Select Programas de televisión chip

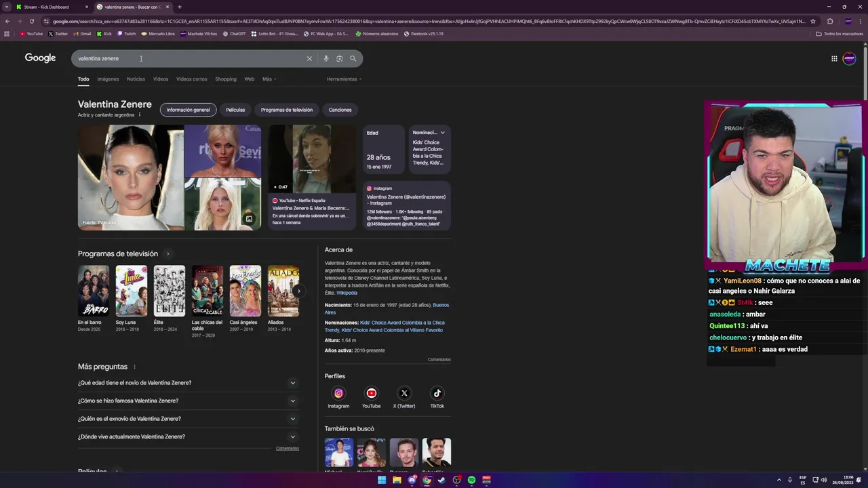[287, 110]
